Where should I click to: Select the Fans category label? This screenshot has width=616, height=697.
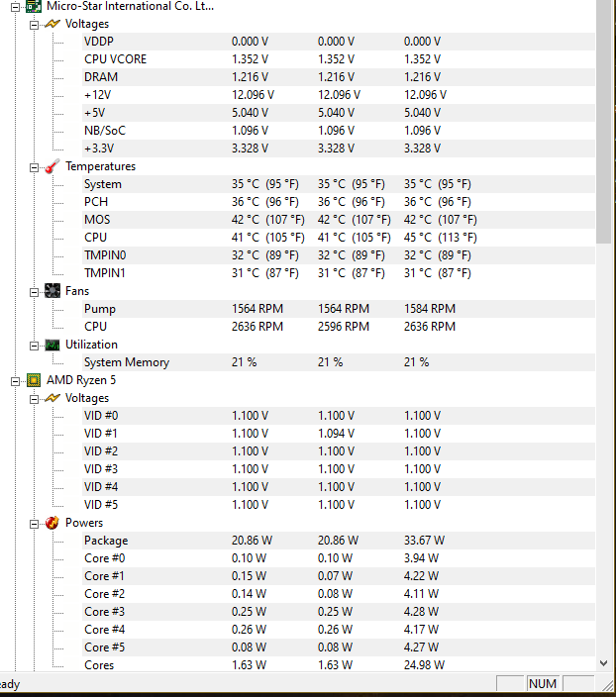point(77,291)
